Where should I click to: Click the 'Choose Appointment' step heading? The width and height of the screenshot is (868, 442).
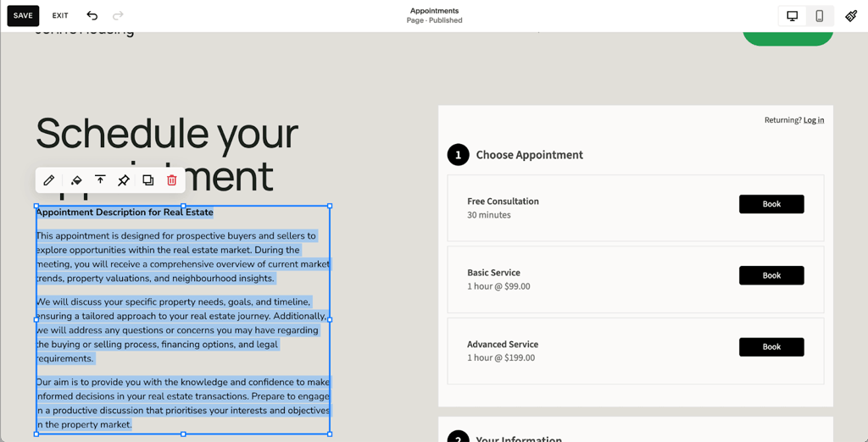pyautogui.click(x=529, y=155)
